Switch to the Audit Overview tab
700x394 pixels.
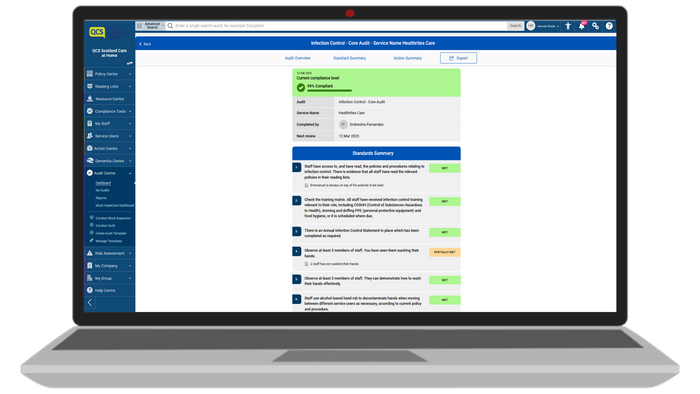point(297,58)
